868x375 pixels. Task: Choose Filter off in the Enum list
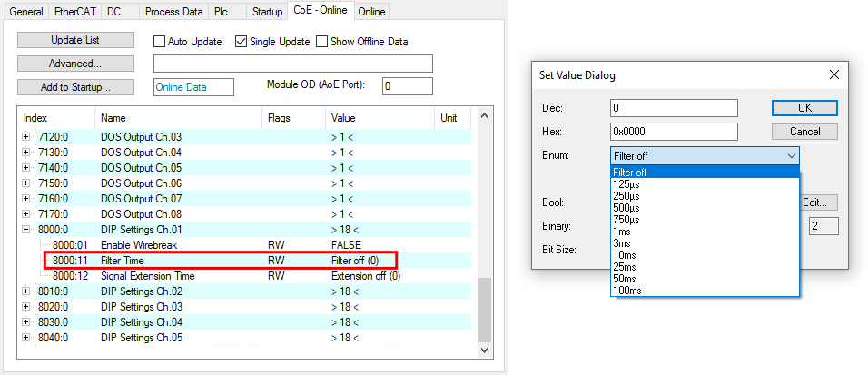click(705, 173)
